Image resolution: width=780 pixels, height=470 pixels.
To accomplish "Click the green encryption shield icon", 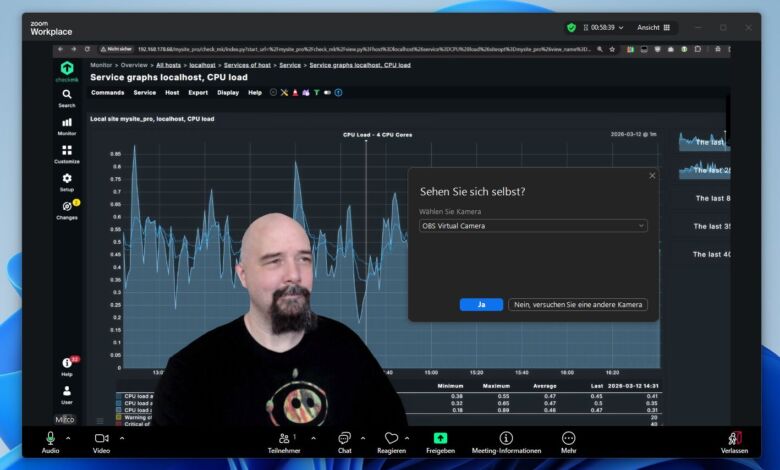I will click(571, 27).
